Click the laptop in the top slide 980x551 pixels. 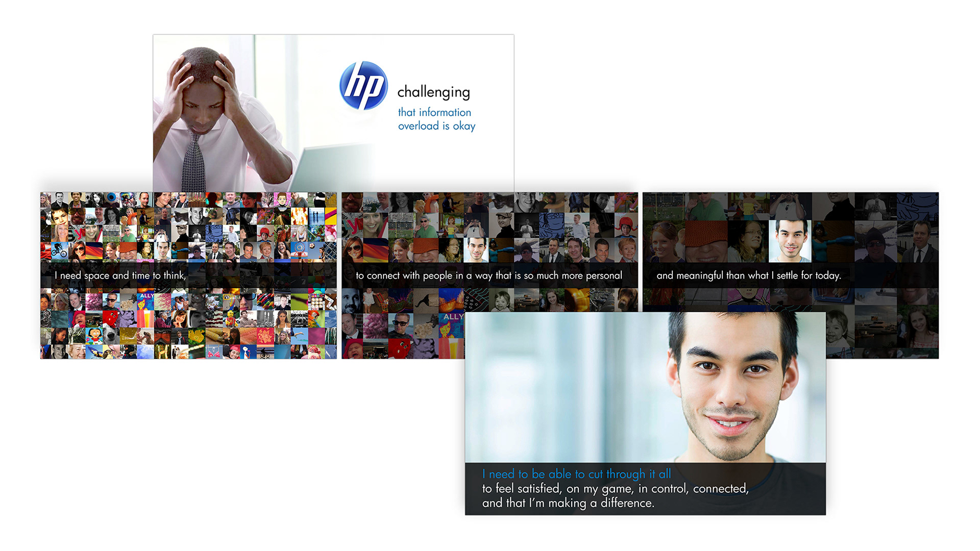[327, 167]
